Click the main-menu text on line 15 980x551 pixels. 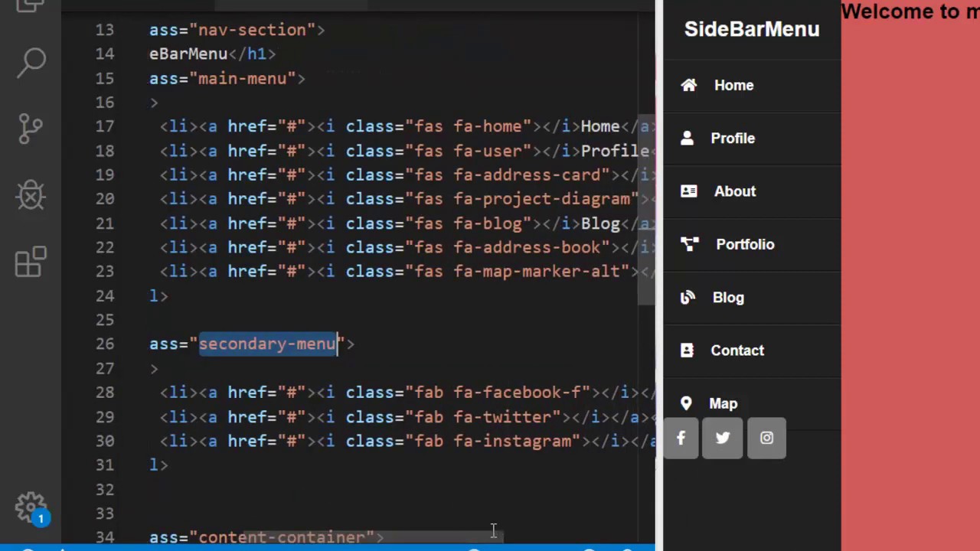tap(242, 78)
